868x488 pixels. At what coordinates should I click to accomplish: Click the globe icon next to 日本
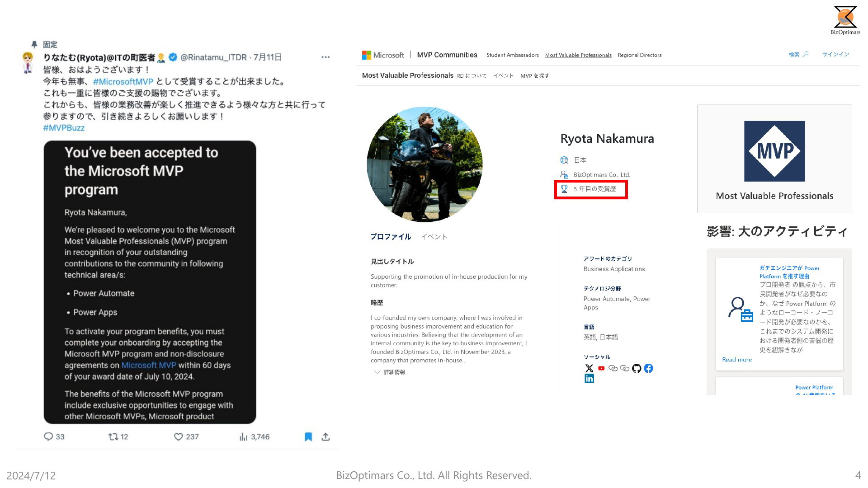tap(564, 160)
